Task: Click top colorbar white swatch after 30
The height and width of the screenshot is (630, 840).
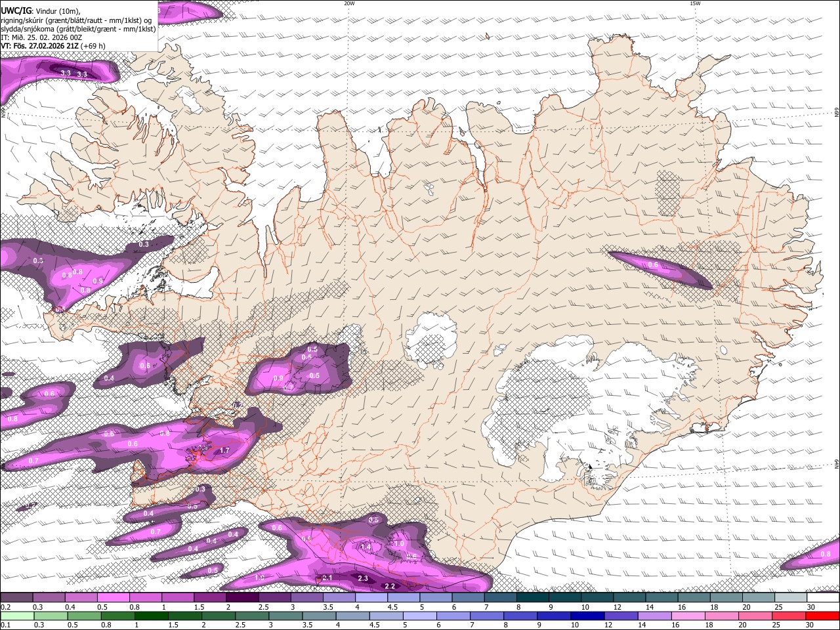Action: pyautogui.click(x=823, y=597)
